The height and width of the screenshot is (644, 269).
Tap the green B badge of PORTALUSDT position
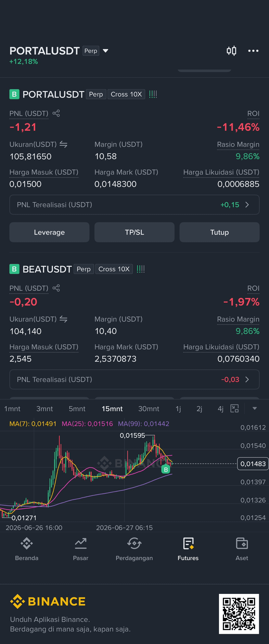[14, 94]
